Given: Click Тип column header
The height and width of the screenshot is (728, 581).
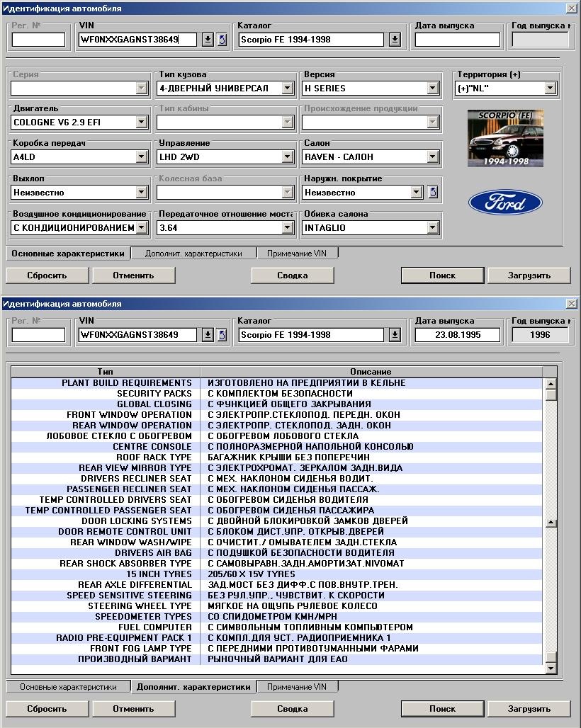Looking at the screenshot, I should coord(106,371).
